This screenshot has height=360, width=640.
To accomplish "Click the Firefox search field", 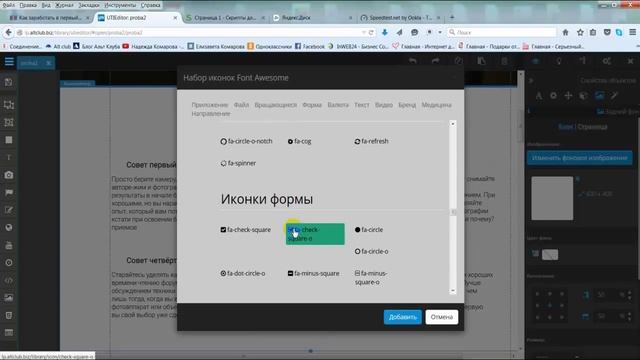I will coord(502,32).
